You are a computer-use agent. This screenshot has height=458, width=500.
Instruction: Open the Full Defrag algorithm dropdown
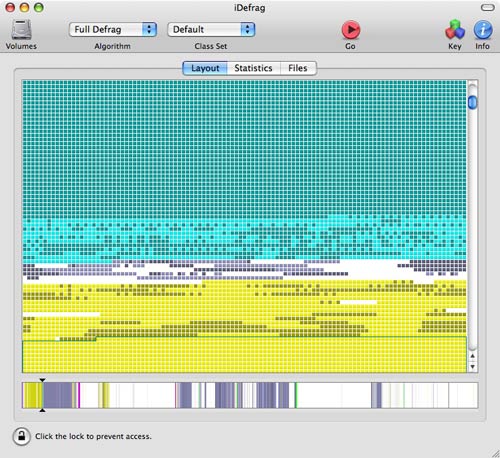[113, 30]
